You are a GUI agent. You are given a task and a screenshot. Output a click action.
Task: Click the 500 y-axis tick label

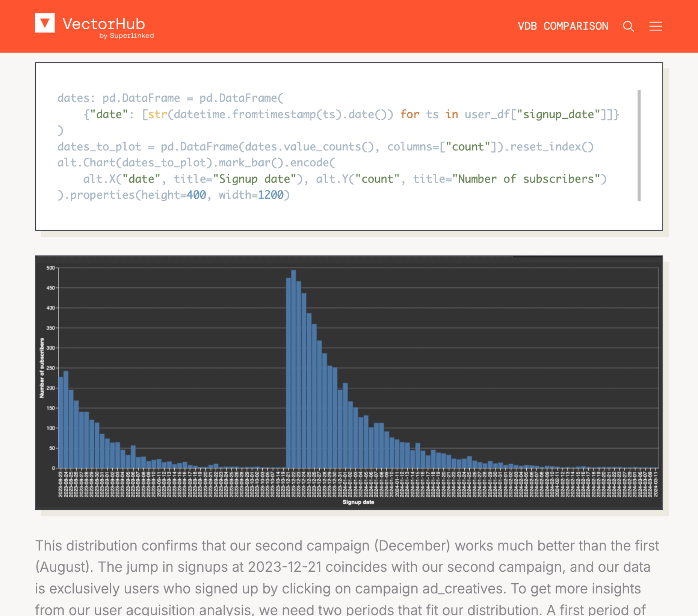[x=50, y=268]
